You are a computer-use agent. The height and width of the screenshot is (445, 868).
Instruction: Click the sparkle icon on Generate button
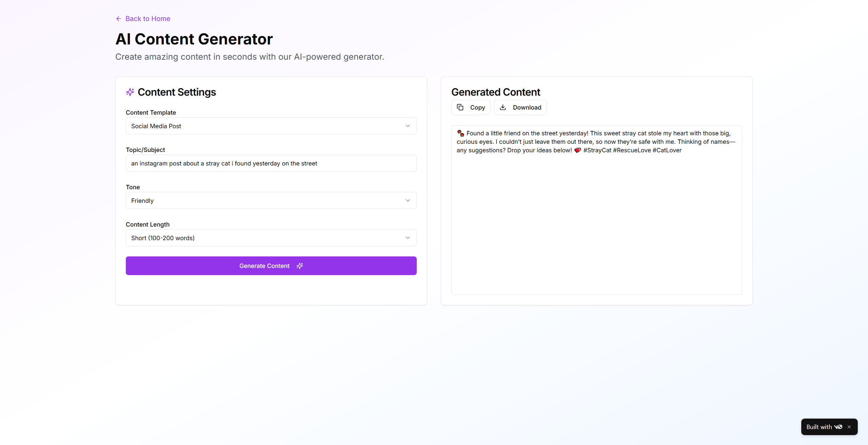pyautogui.click(x=300, y=266)
